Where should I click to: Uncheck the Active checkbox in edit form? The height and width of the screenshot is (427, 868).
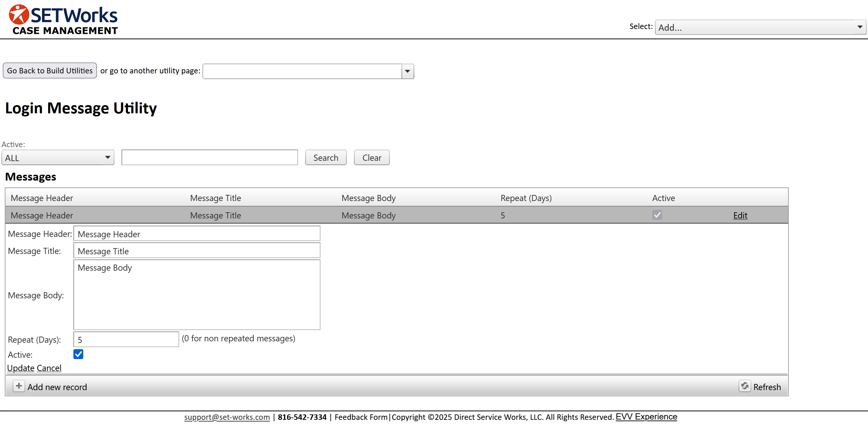click(x=78, y=354)
